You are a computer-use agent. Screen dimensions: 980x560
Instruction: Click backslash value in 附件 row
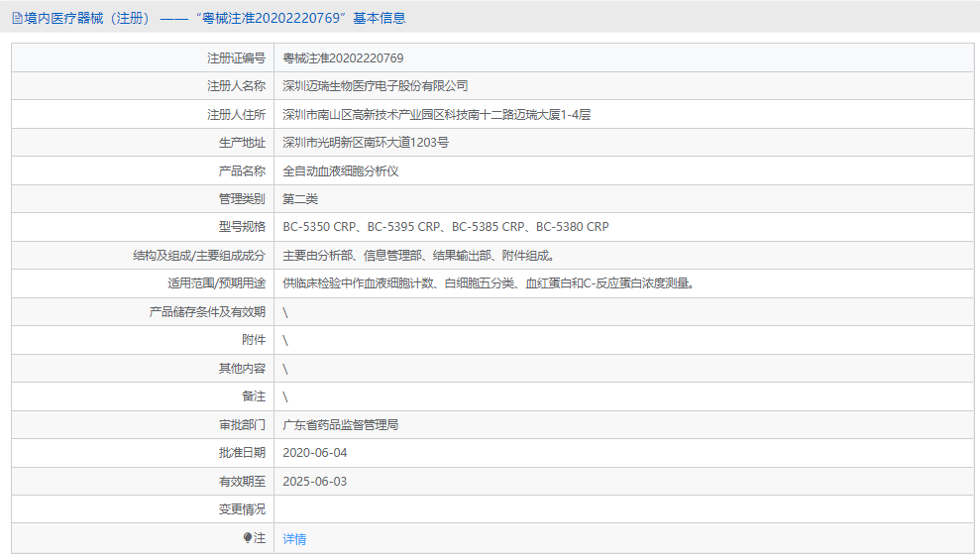(x=285, y=341)
